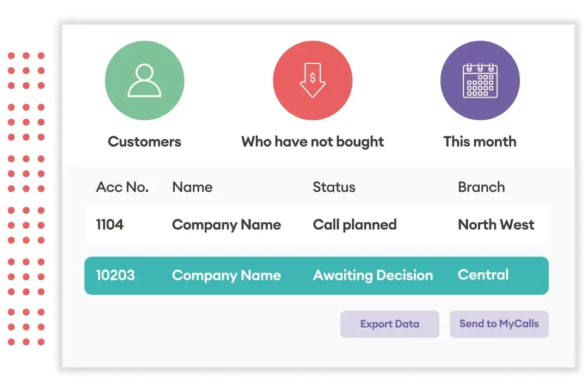Click the highlighted teal row for account 10203
588x392 pixels.
pos(316,275)
